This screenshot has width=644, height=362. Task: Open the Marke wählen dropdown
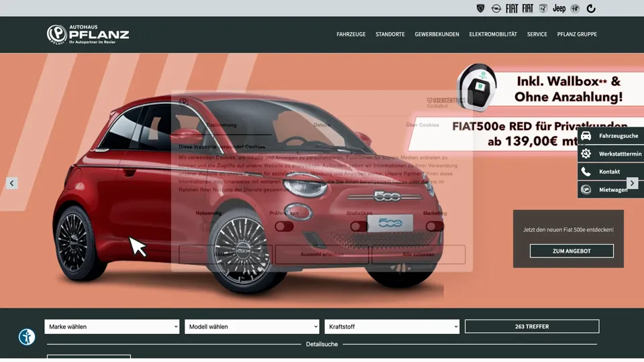[x=112, y=326]
